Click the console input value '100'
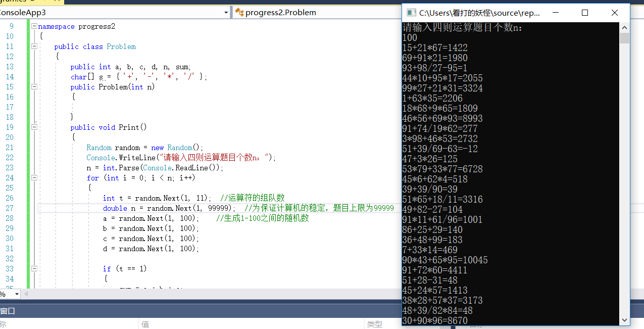This screenshot has height=329, width=644. [410, 38]
